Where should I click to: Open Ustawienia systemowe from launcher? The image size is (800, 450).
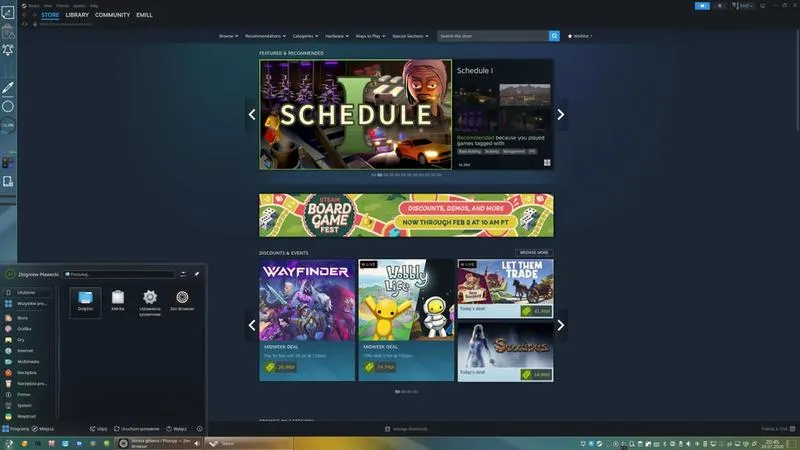(x=150, y=303)
